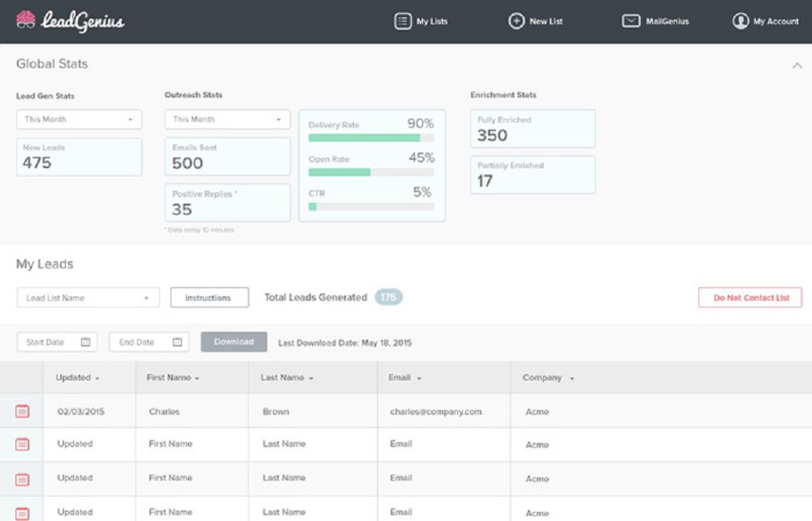The width and height of the screenshot is (812, 521).
Task: Open the Outreach Stats This Month dropdown
Action: pyautogui.click(x=227, y=119)
